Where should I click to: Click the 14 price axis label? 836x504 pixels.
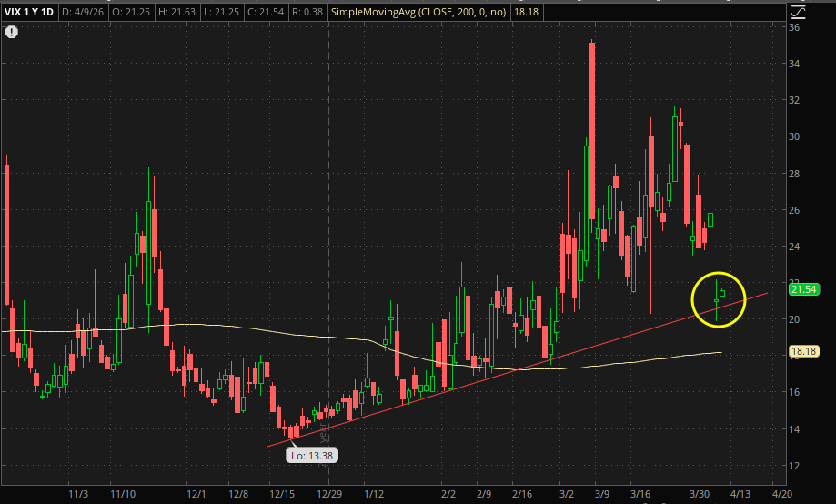click(794, 429)
